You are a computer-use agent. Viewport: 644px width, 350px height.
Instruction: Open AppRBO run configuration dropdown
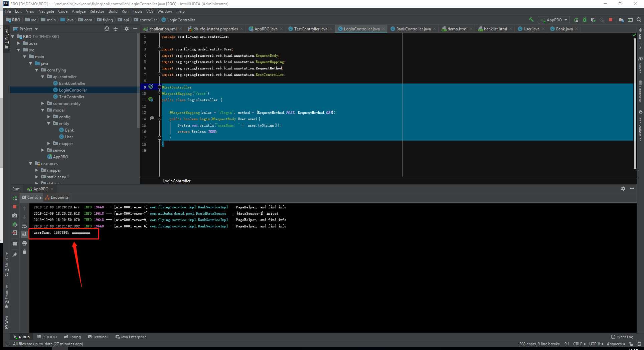[554, 20]
